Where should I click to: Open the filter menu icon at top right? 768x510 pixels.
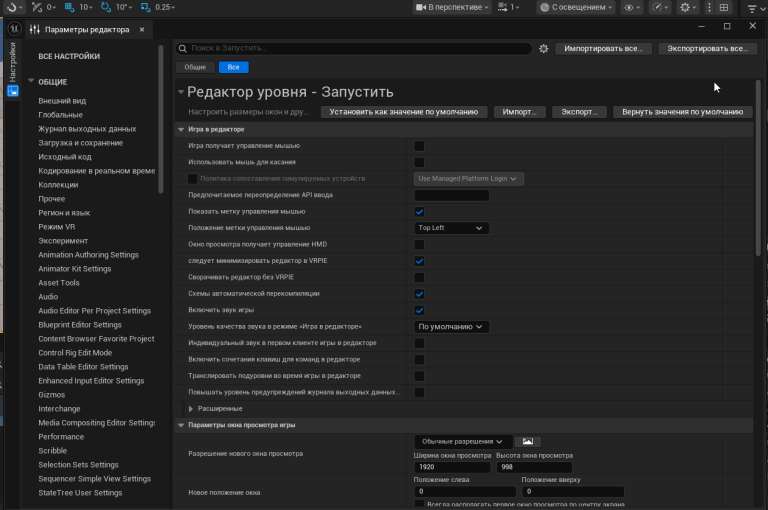[x=754, y=7]
